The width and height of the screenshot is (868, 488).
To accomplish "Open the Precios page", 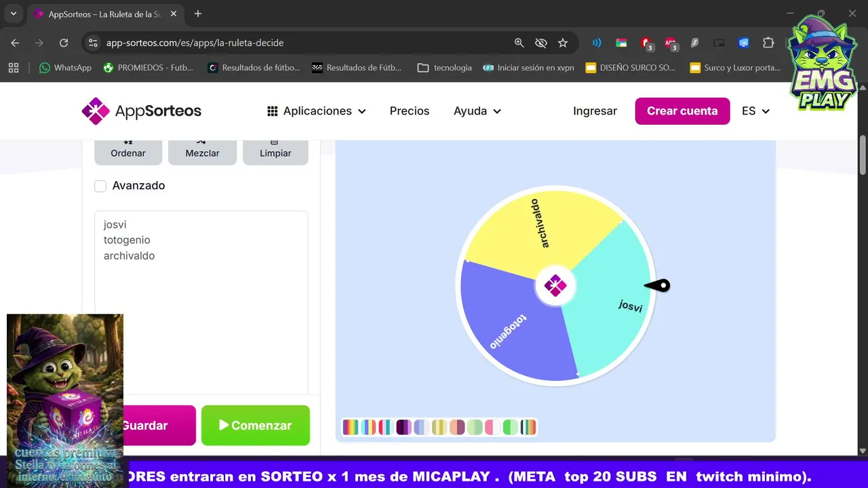I will 410,111.
